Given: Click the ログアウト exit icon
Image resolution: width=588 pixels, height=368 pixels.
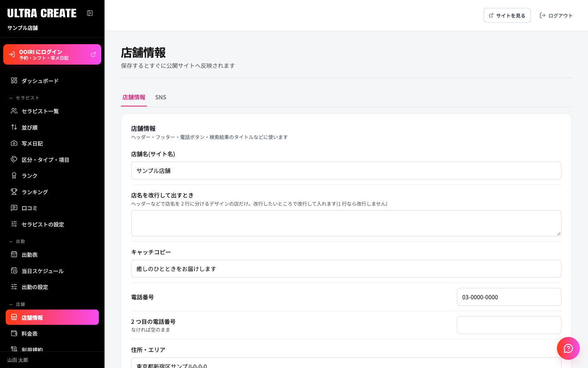Looking at the screenshot, I should pyautogui.click(x=543, y=16).
